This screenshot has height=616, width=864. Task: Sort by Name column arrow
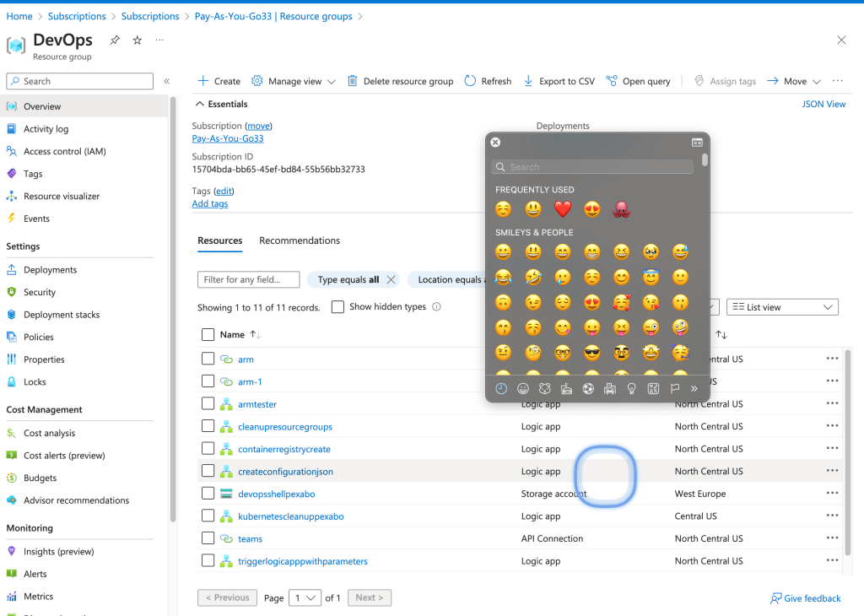pyautogui.click(x=256, y=334)
